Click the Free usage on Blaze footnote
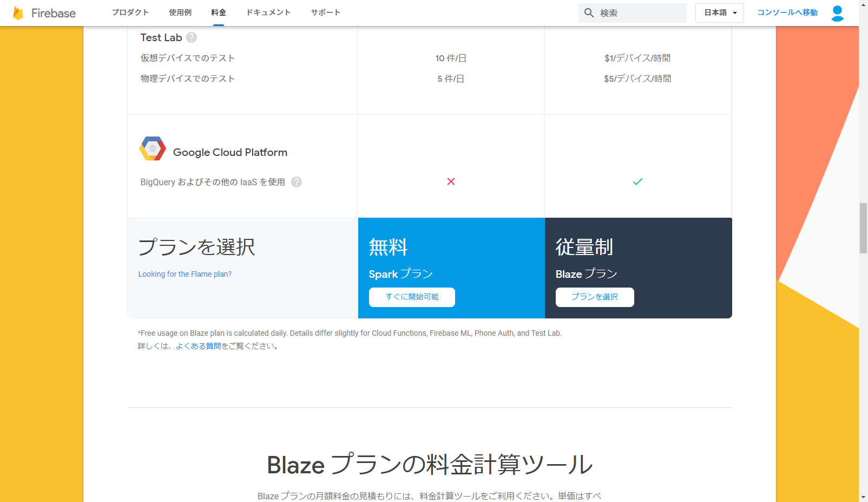 (350, 333)
